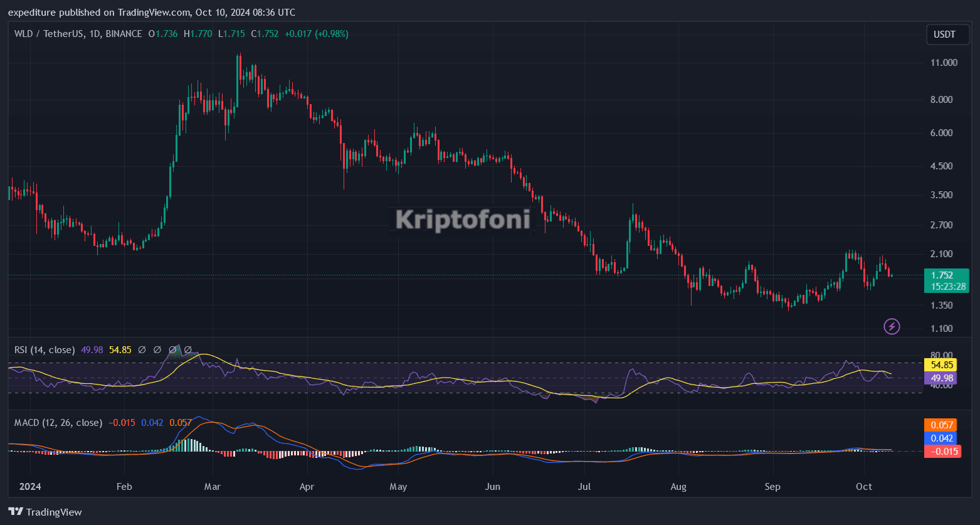Click the purple lightning instant-trading icon
Viewport: 980px width, 525px height.
892,326
